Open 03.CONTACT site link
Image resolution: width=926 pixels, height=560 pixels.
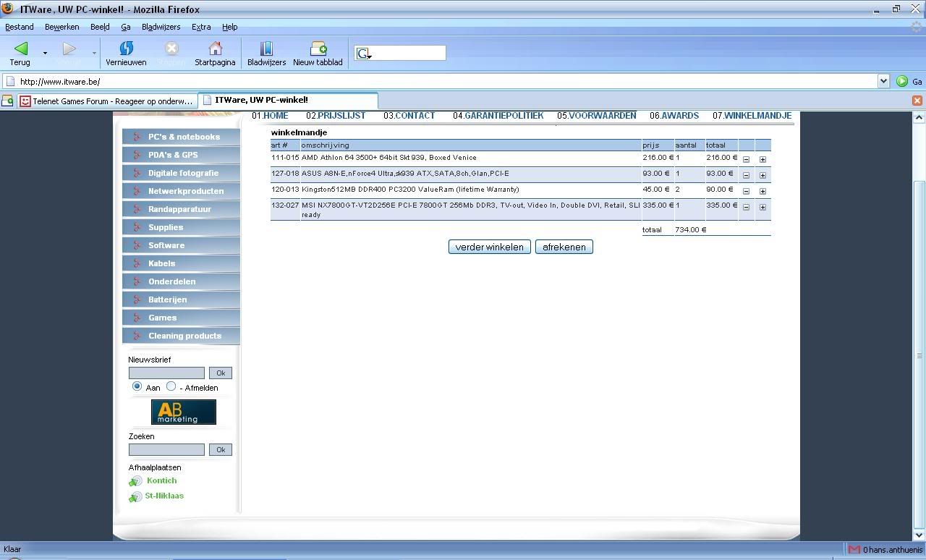(x=409, y=116)
